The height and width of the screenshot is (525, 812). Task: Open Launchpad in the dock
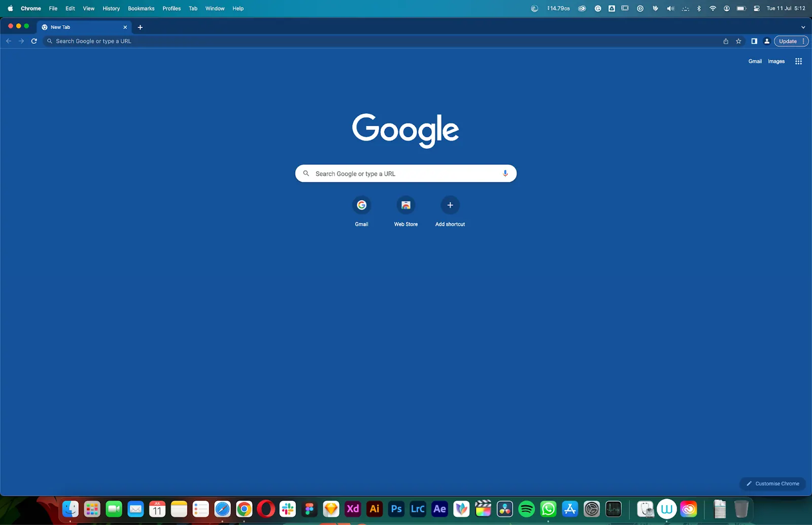pyautogui.click(x=92, y=509)
